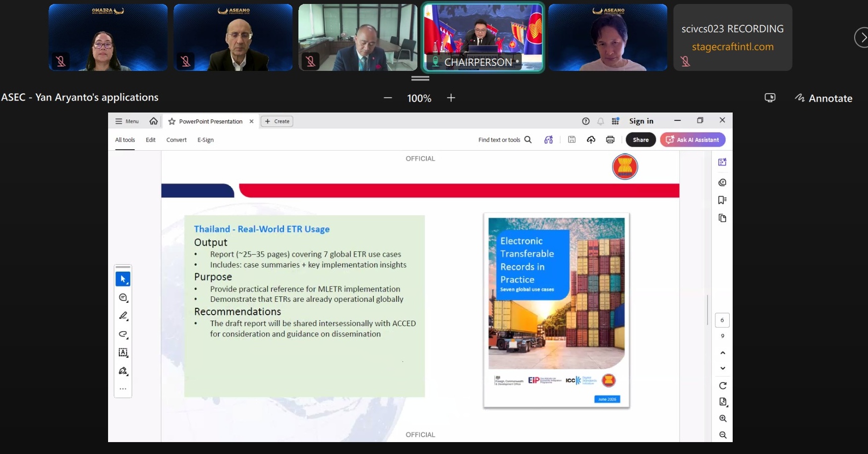Show next participants with right chevron
Viewport: 868px width, 454px height.
[x=863, y=38]
